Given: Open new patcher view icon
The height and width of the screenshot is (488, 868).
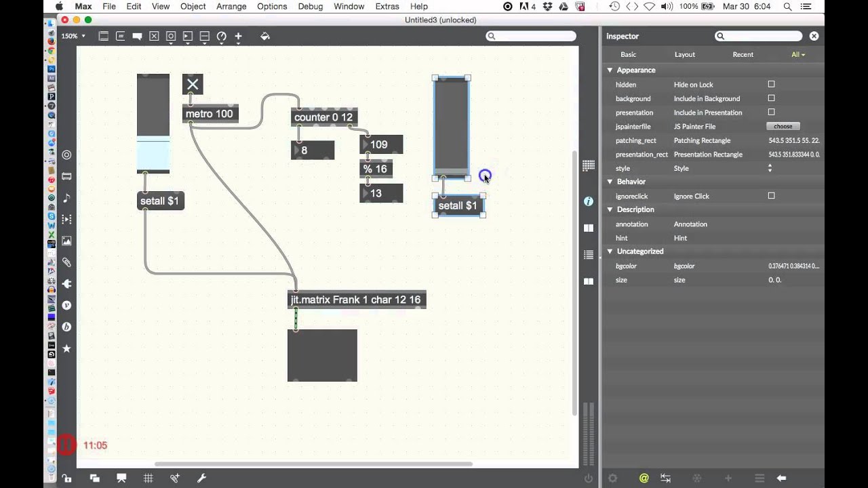Looking at the screenshot, I should point(94,478).
